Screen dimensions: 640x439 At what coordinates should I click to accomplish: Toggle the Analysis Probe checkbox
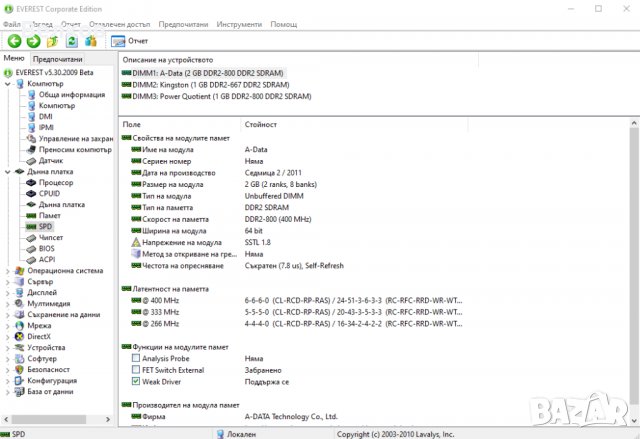click(136, 358)
